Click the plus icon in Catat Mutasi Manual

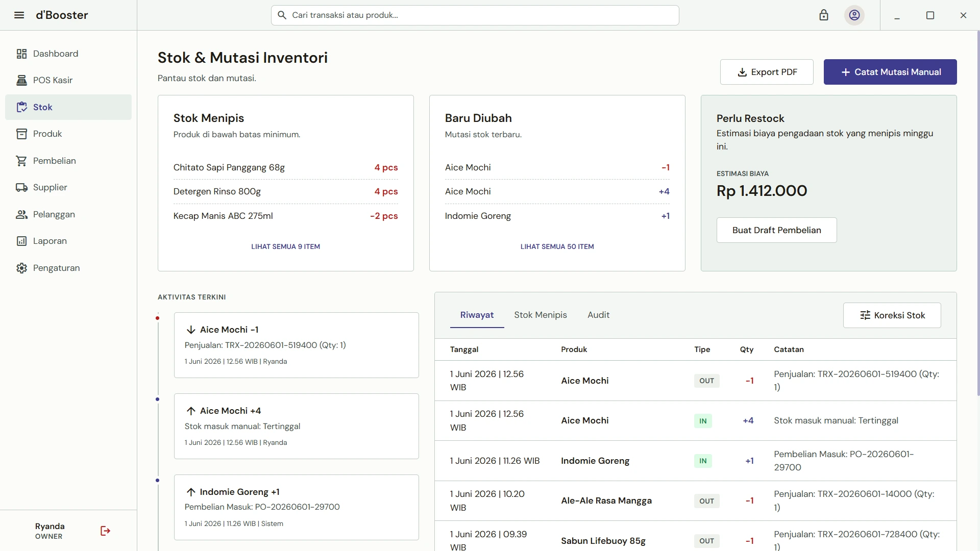coord(846,72)
